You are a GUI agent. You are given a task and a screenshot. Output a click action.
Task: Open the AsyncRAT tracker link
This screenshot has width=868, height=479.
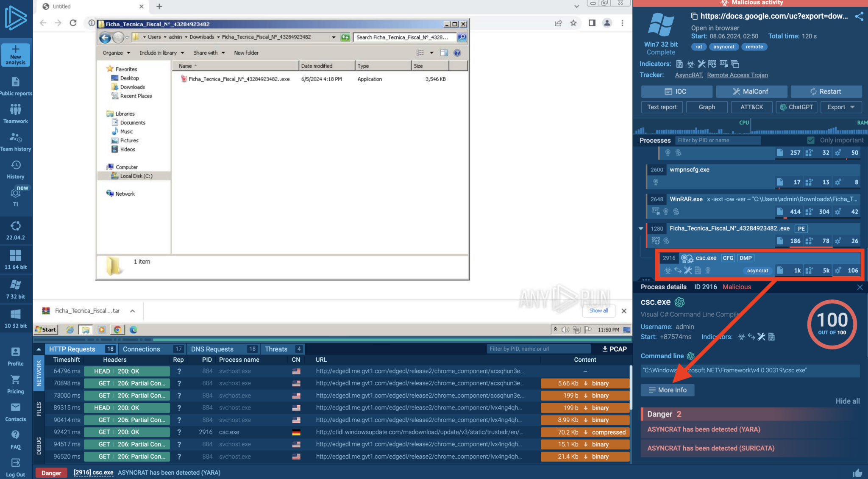tap(688, 75)
